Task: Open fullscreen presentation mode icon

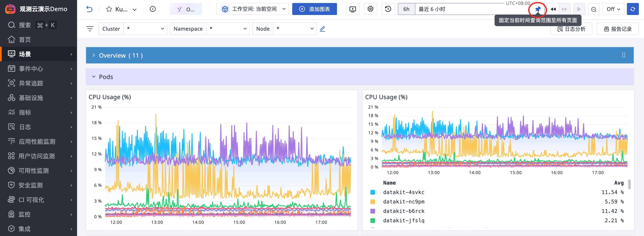Action: click(352, 9)
